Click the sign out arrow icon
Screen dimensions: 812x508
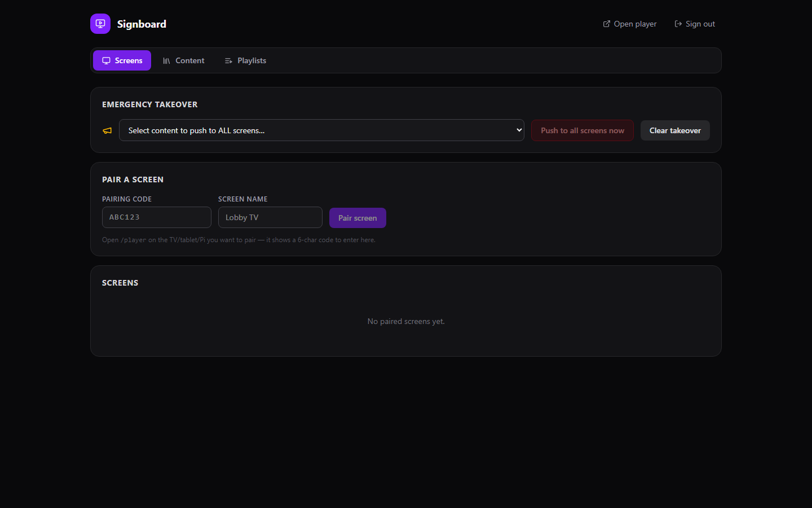678,24
